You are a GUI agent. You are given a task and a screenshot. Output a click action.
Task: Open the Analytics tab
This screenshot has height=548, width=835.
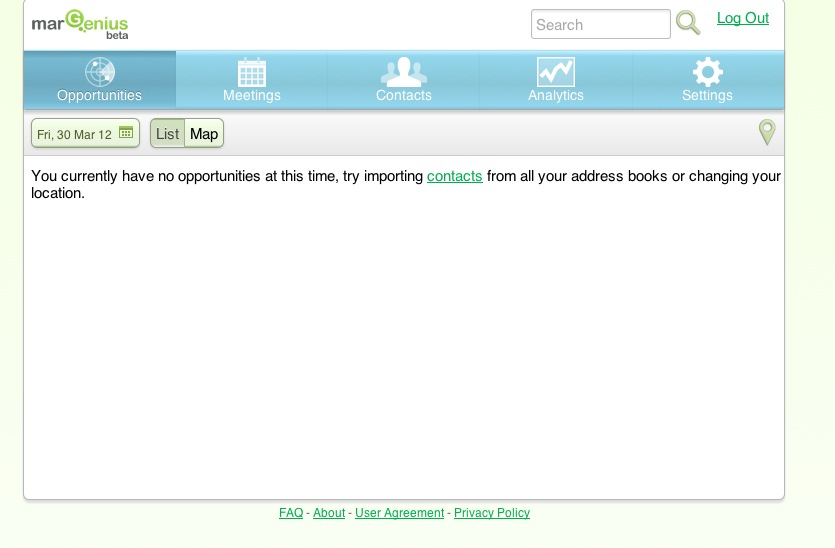(555, 80)
